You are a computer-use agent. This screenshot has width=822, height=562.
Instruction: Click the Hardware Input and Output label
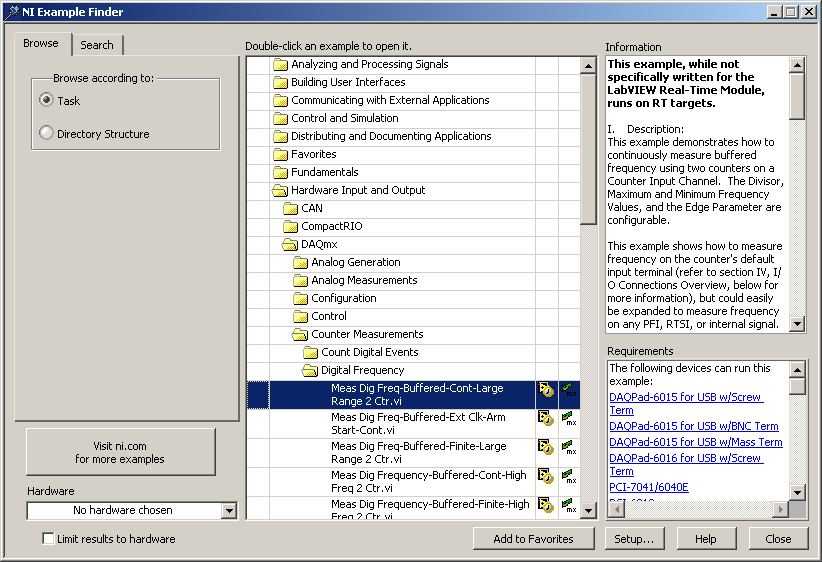[358, 190]
